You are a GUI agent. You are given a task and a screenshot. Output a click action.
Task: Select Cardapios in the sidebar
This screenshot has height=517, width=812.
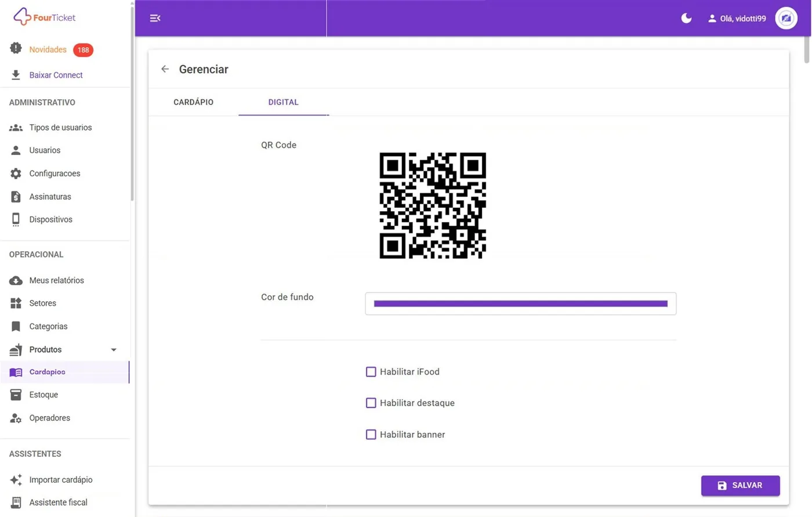coord(47,372)
